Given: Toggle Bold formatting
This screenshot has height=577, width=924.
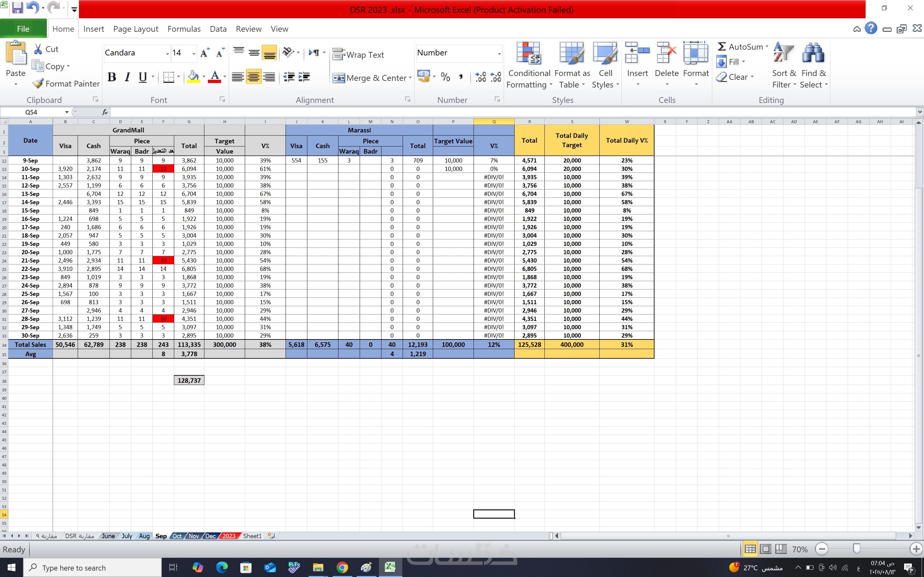Looking at the screenshot, I should point(112,77).
